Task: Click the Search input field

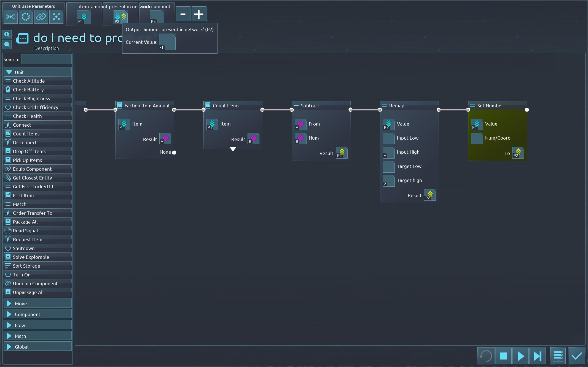Action: [x=46, y=59]
